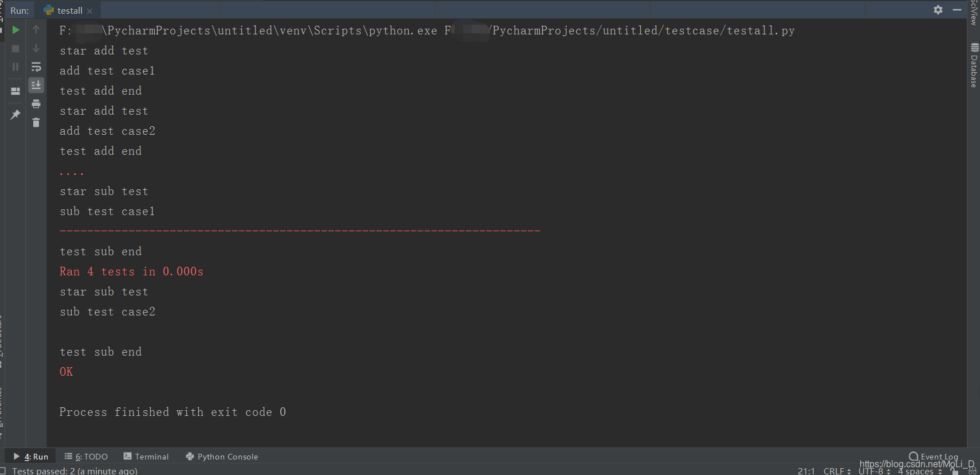Open the UTF-8 encoding dropdown
The width and height of the screenshot is (980, 475).
875,471
